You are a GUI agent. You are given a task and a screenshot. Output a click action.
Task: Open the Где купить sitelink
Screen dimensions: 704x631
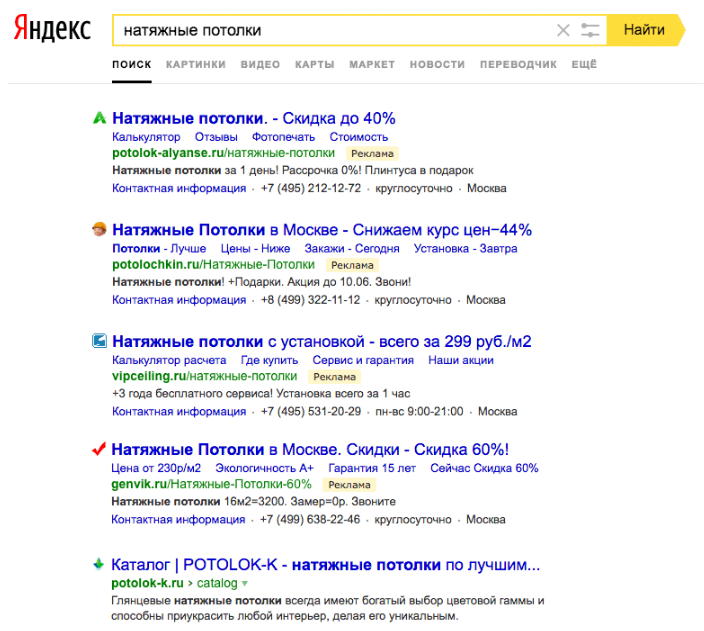pos(269,360)
